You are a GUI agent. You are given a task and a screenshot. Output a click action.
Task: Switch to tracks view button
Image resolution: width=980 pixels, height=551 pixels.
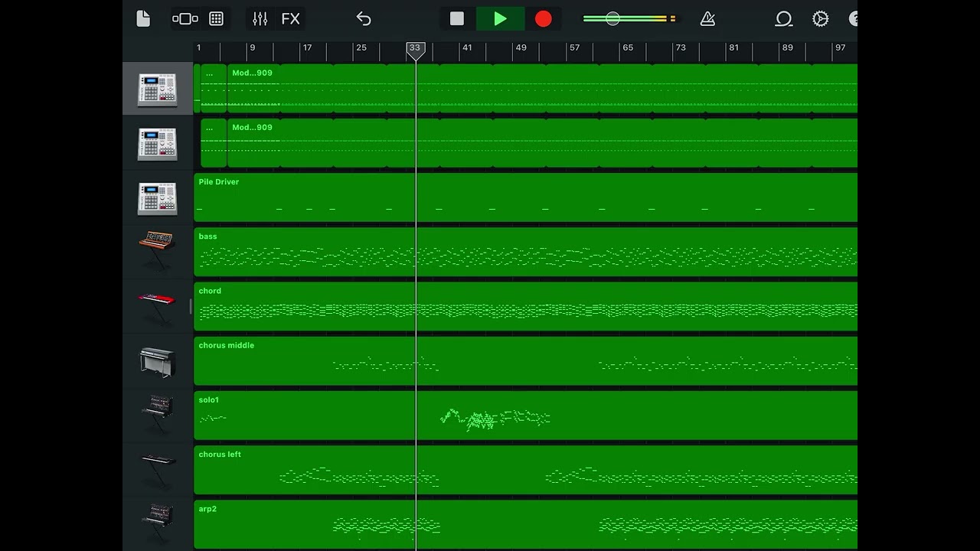(185, 19)
